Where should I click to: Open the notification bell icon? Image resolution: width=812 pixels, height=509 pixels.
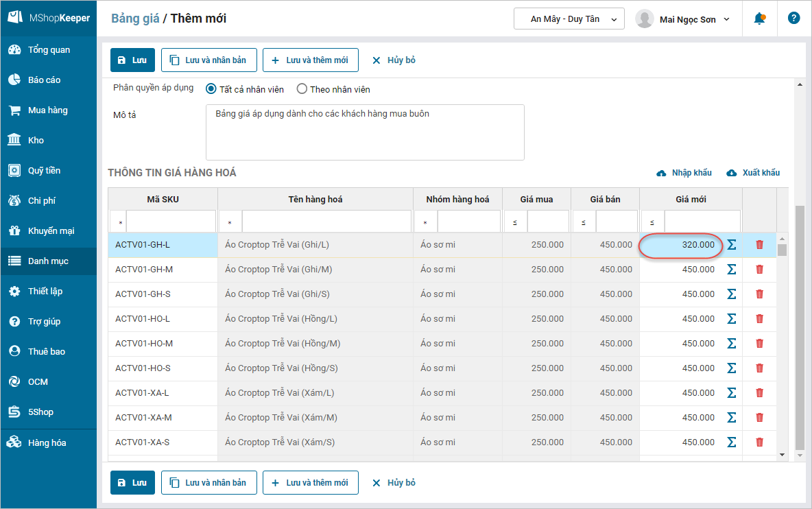759,19
